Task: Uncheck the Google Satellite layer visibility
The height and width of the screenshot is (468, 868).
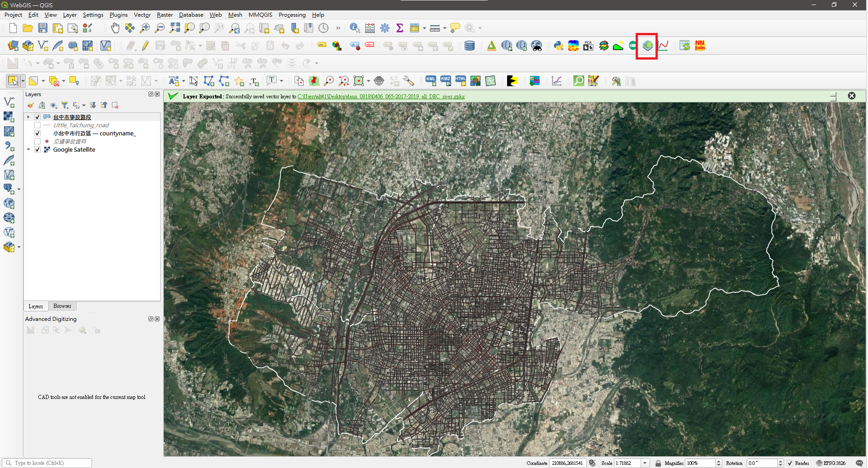Action: click(x=37, y=149)
